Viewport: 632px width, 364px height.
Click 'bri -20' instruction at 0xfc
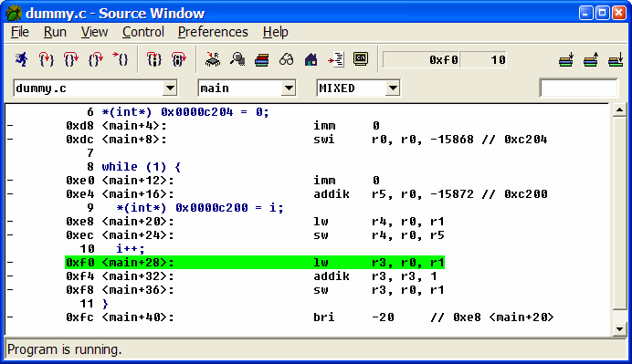click(353, 317)
